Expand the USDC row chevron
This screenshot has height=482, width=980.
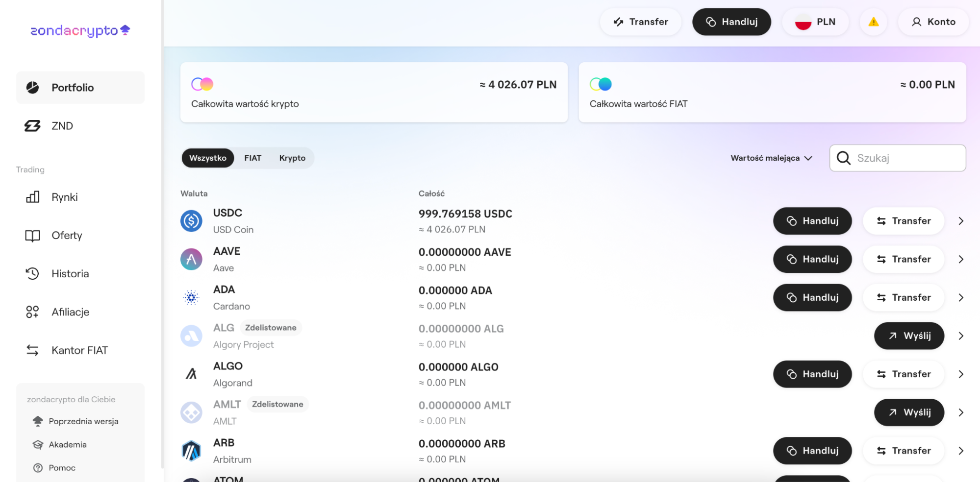[961, 221]
